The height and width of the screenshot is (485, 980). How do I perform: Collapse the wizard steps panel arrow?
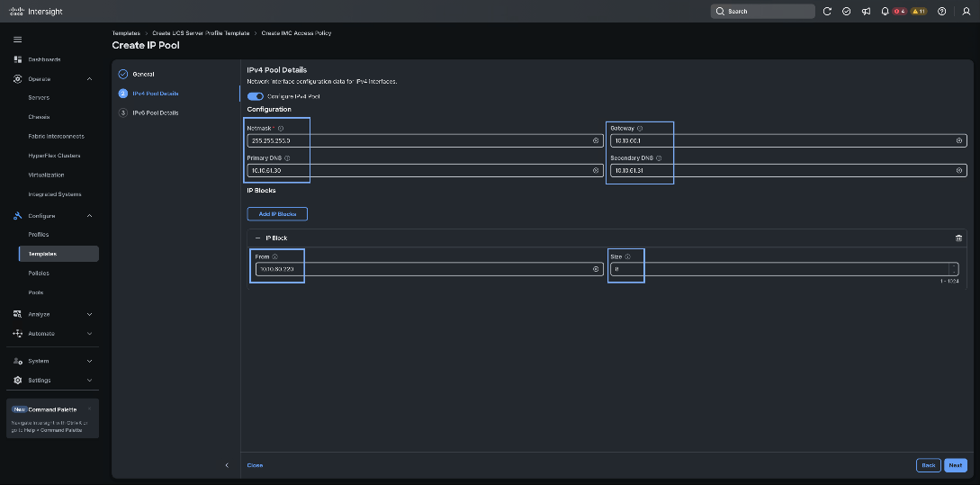pos(227,465)
